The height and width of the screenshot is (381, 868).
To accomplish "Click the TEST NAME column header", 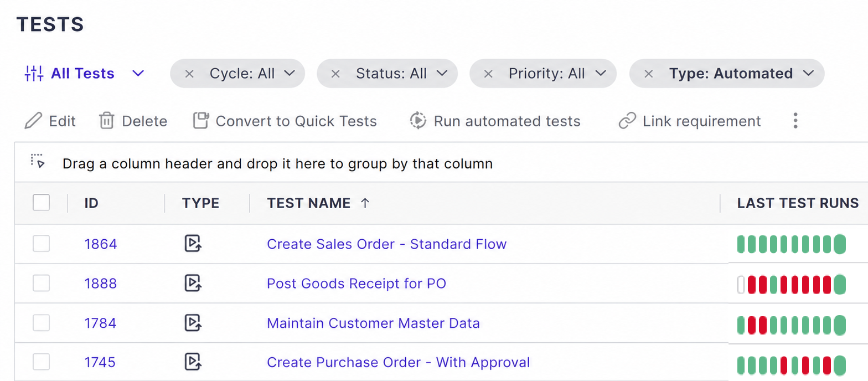I will [x=308, y=203].
